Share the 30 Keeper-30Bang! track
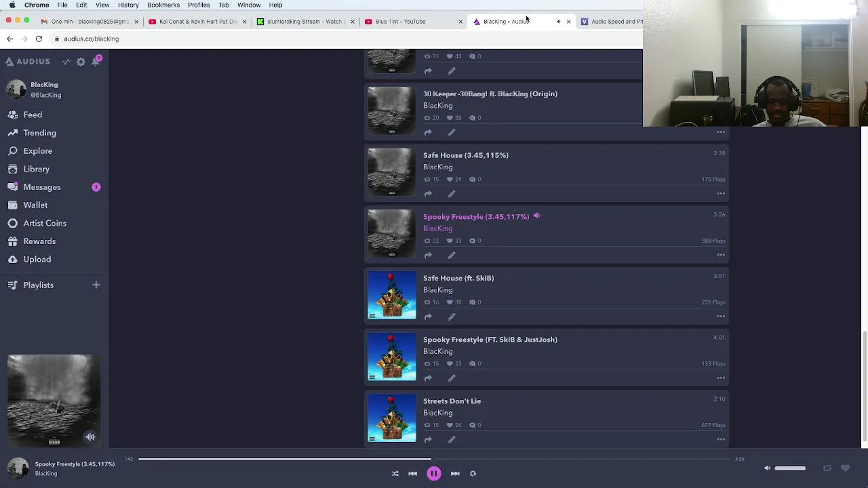Screen dimensions: 868x488 click(428, 133)
